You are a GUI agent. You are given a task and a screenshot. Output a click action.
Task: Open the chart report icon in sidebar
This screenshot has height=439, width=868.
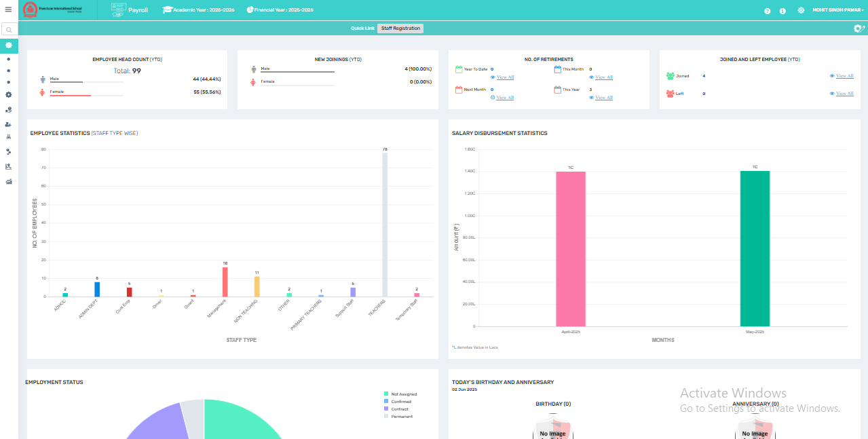coord(8,166)
